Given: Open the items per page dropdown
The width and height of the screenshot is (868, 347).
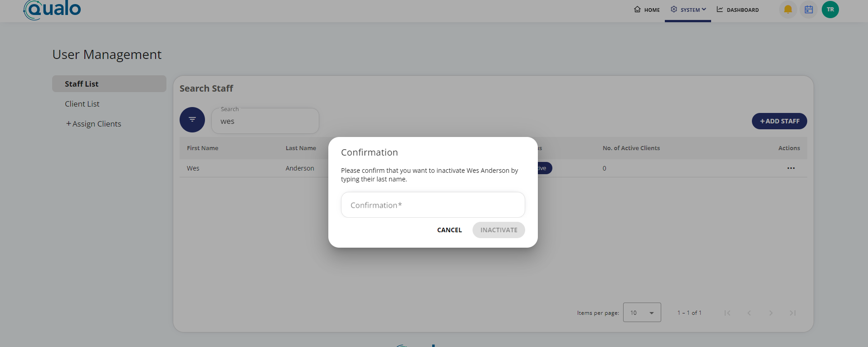Looking at the screenshot, I should pyautogui.click(x=642, y=313).
